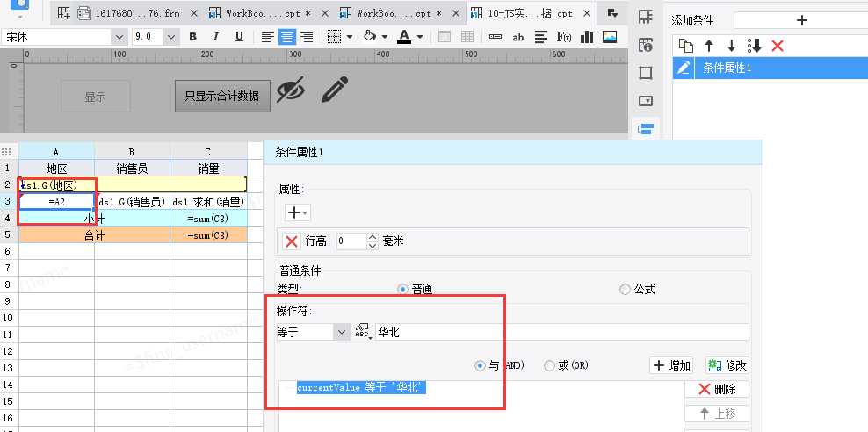This screenshot has width=868, height=432.
Task: Toggle bold text formatting
Action: [192, 37]
